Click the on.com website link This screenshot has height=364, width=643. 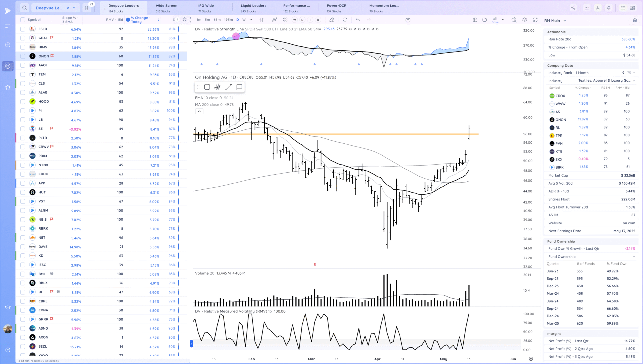pos(629,223)
